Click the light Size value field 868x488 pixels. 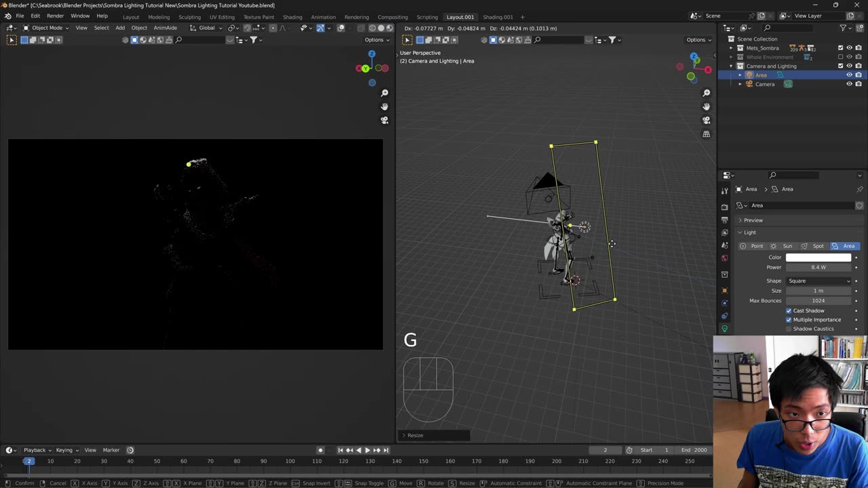click(x=818, y=291)
